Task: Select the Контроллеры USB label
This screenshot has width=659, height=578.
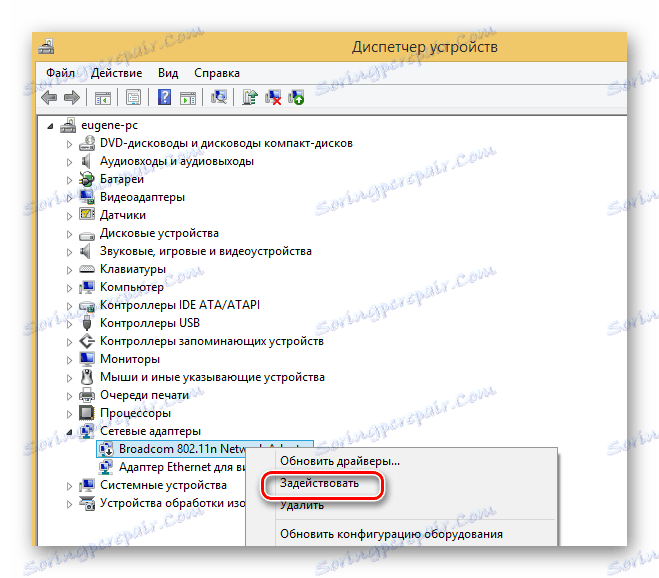Action: [150, 323]
